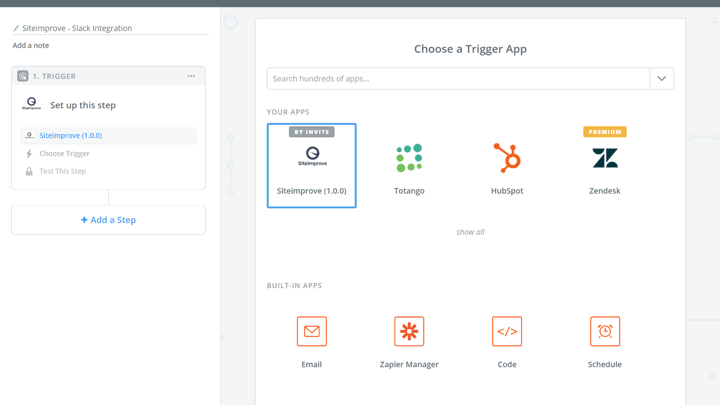Click the Set up this step heading

(83, 105)
